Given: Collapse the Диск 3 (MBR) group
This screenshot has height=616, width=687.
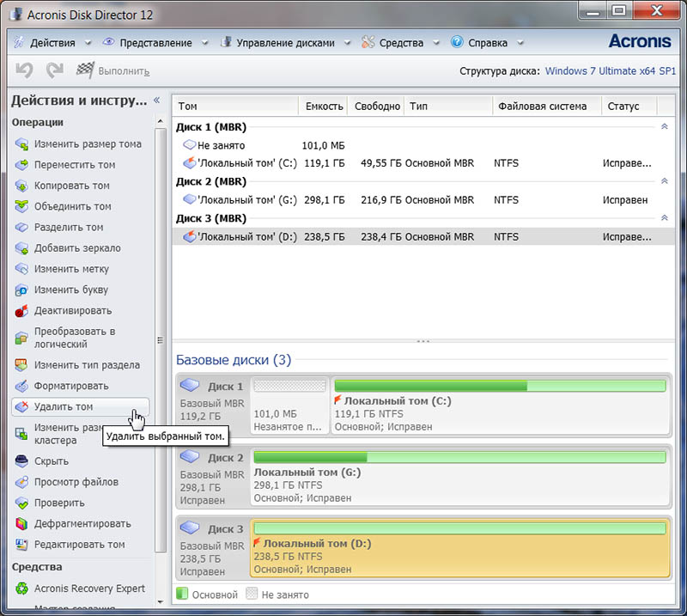Looking at the screenshot, I should point(664,218).
